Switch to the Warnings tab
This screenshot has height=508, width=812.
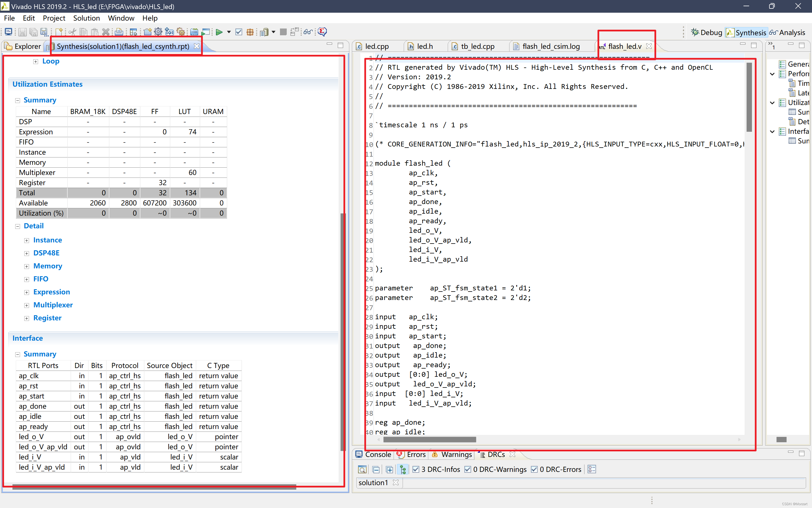tap(452, 454)
